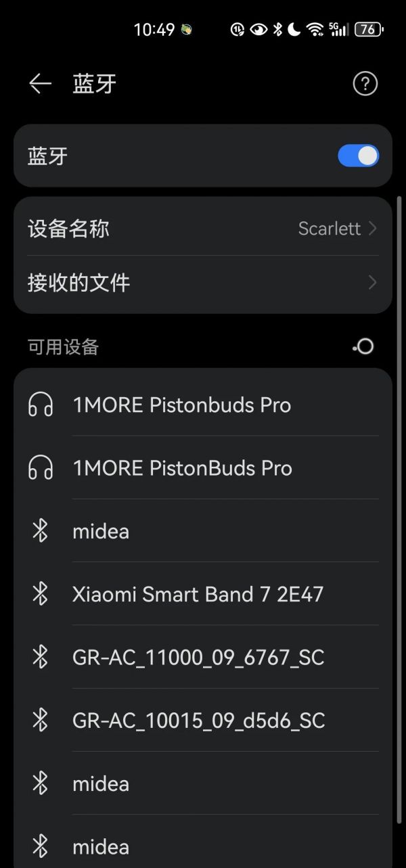Turn off the 蓝牙 Bluetooth switch

pyautogui.click(x=358, y=156)
